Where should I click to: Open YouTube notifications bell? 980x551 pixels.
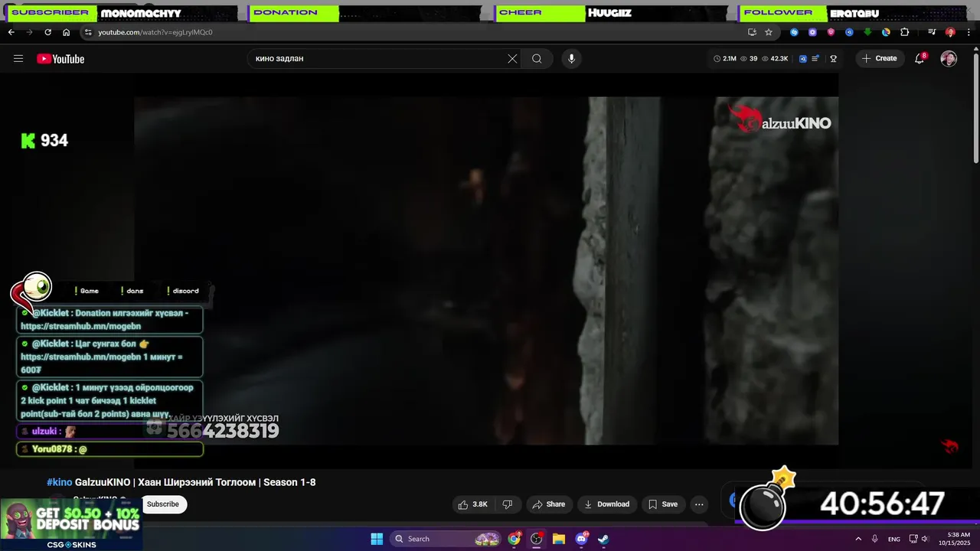pyautogui.click(x=920, y=59)
